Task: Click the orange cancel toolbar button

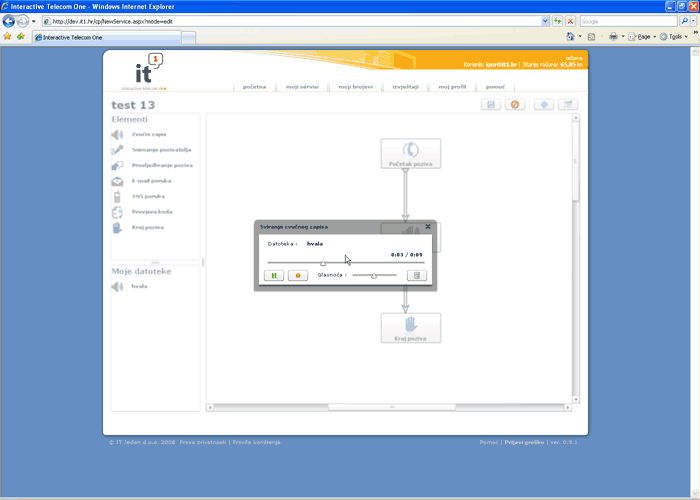Action: point(514,105)
